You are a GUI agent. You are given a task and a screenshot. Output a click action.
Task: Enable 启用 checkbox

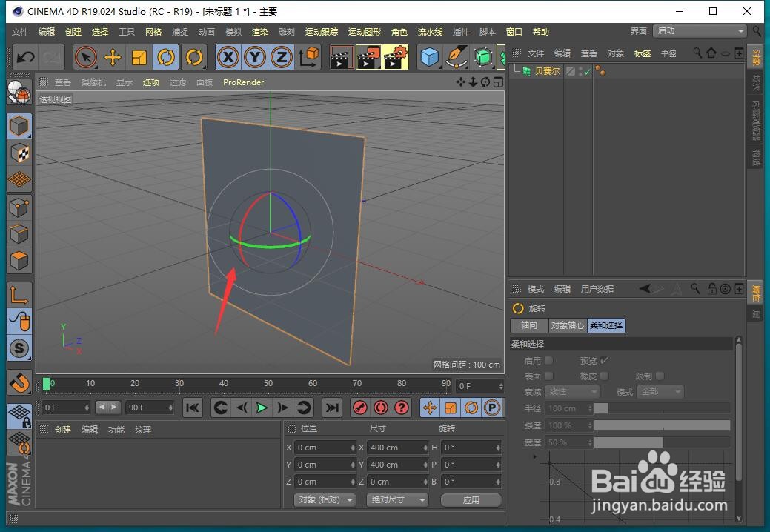click(548, 360)
